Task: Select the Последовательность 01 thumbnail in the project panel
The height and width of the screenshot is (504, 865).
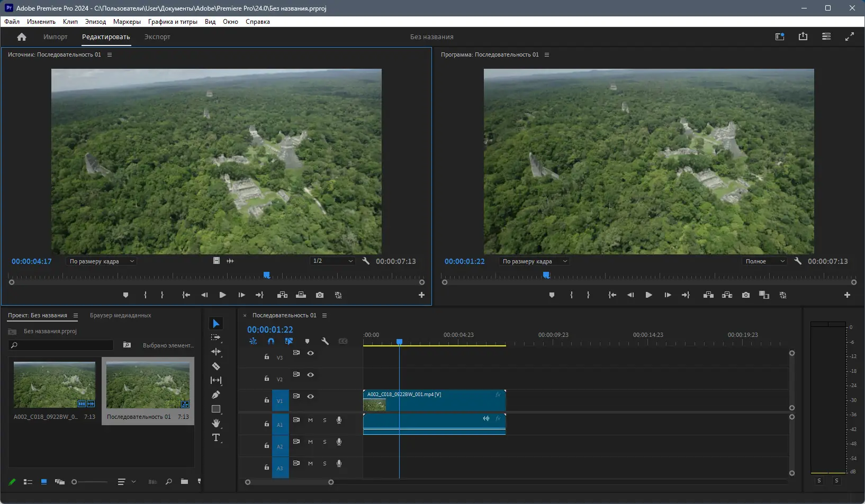Action: (x=148, y=385)
